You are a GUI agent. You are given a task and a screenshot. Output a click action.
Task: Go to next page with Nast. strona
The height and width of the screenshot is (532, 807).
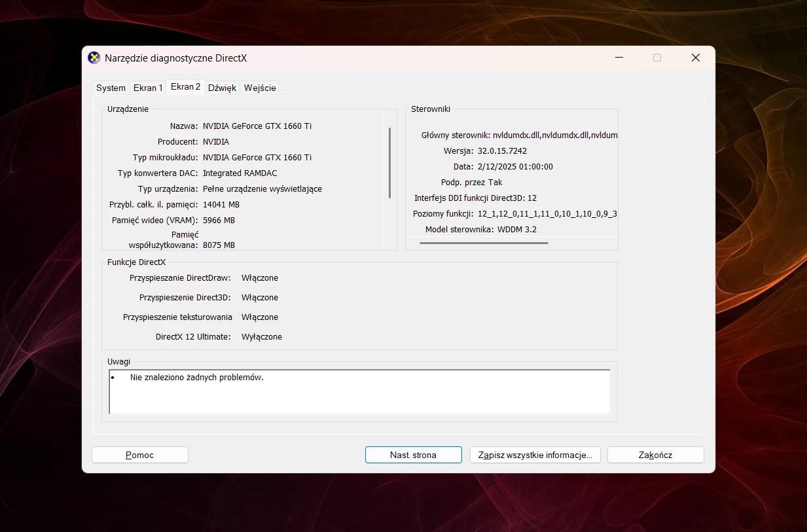(414, 455)
